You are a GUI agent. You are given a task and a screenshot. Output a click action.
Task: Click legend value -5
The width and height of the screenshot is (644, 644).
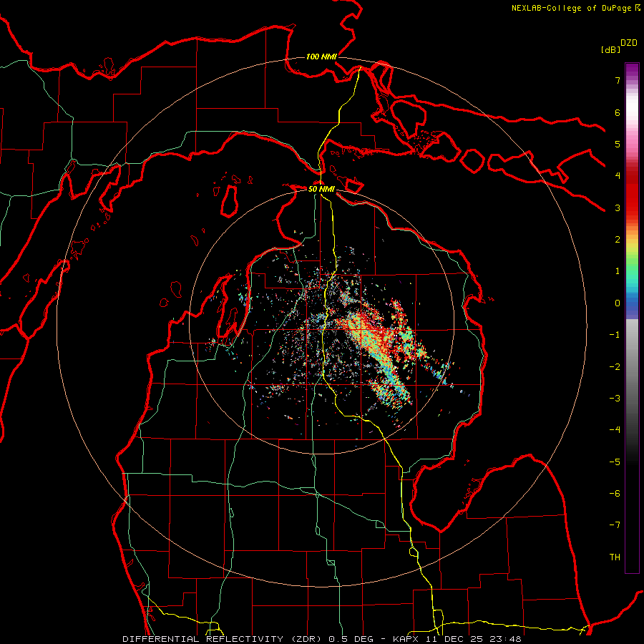615,462
